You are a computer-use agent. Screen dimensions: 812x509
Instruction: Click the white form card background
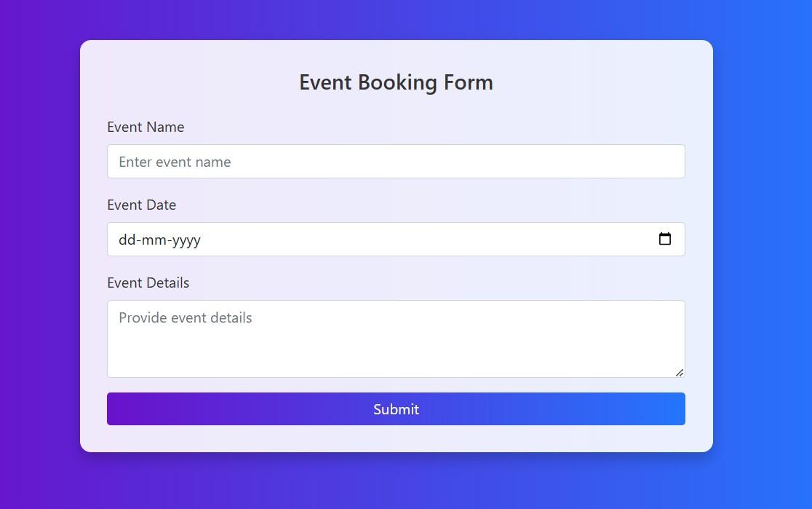coord(396,437)
